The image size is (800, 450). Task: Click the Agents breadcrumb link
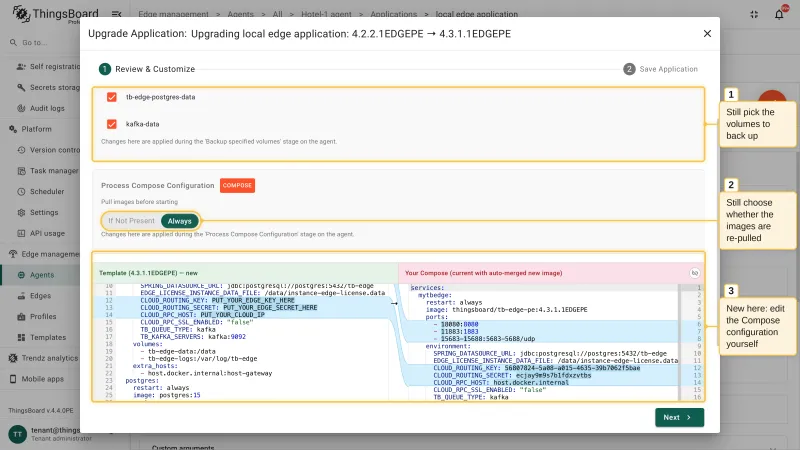click(240, 14)
